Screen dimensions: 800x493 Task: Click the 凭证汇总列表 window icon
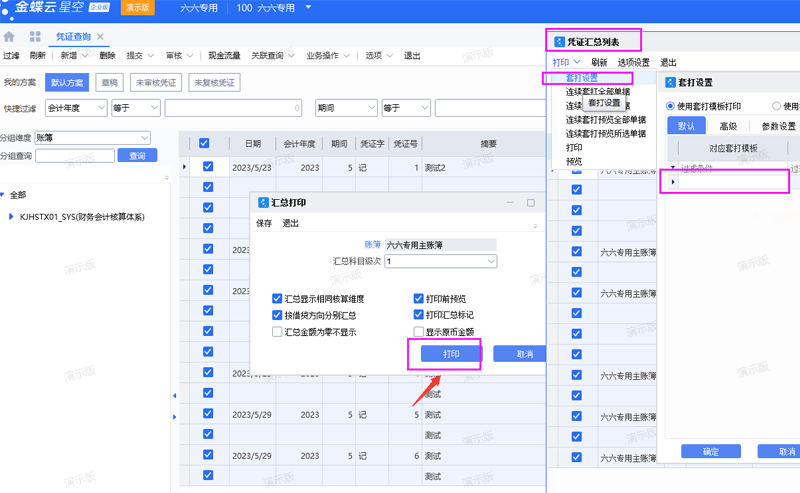pos(559,42)
